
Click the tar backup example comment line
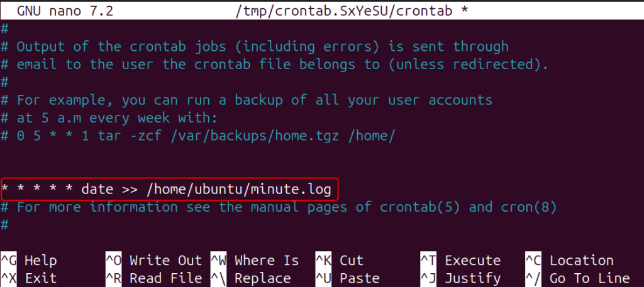[197, 136]
